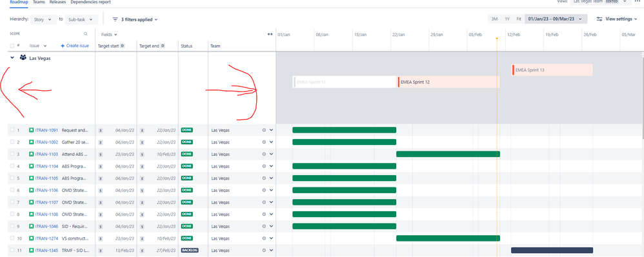
Task: Click the Fit timeline button
Action: coord(519,19)
